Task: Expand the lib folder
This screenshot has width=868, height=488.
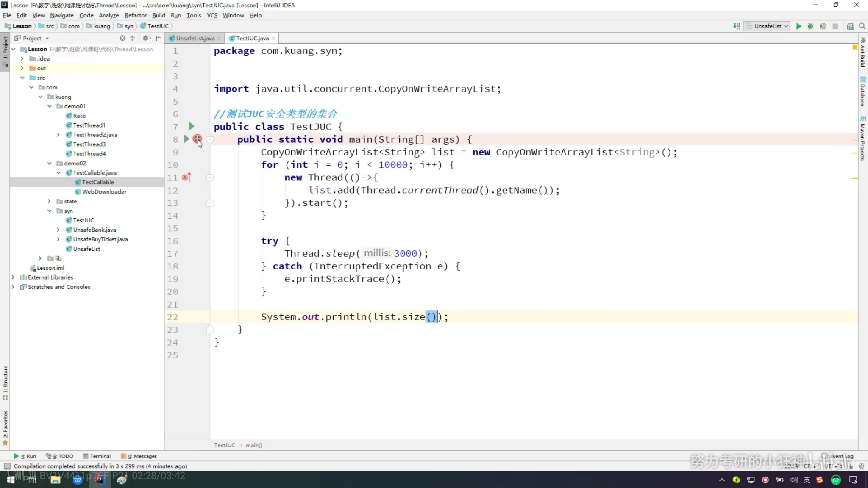Action: point(40,258)
